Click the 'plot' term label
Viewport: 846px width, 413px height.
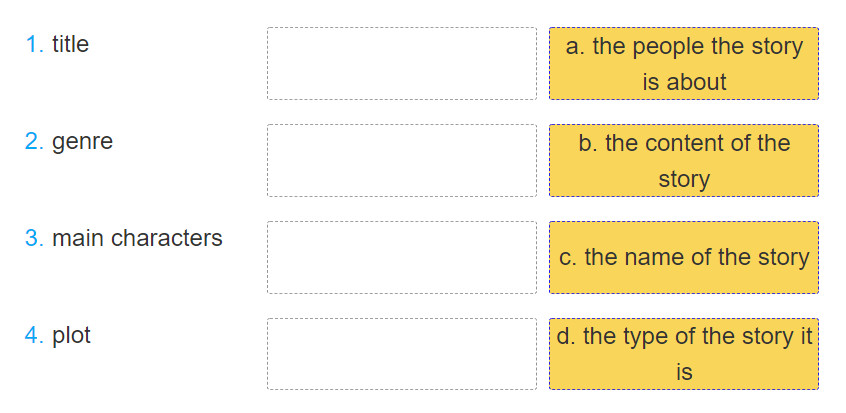71,336
